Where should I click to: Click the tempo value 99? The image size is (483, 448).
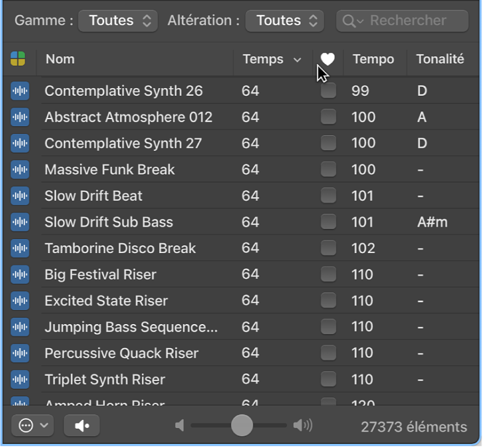(x=360, y=91)
